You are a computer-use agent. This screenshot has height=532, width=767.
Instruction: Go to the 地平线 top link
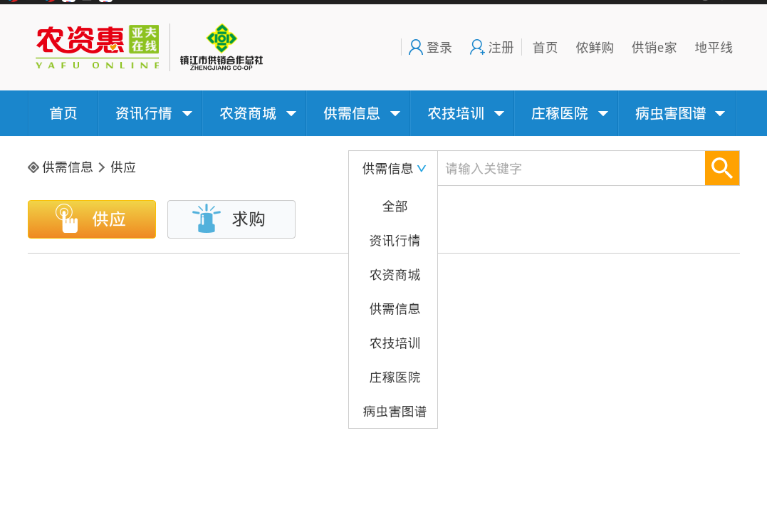click(x=714, y=48)
